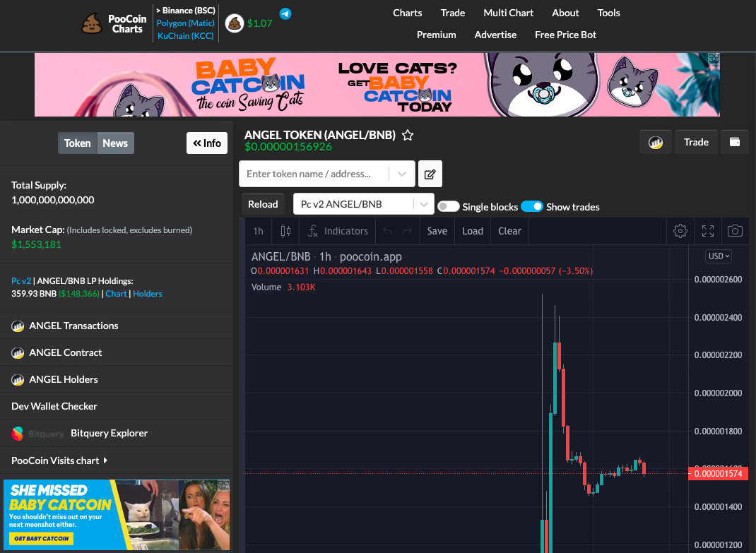Add ANGEL TOKEN to favorites star
The height and width of the screenshot is (553, 756).
coord(408,135)
